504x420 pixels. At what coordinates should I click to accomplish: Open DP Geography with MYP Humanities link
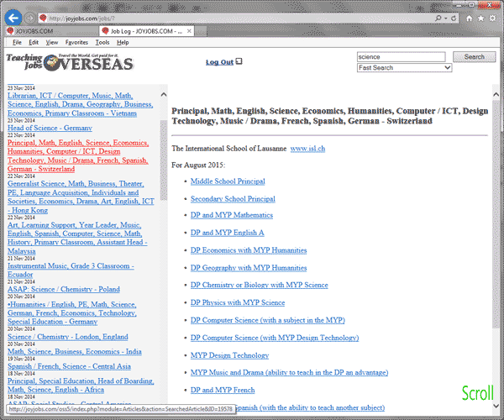click(x=249, y=268)
